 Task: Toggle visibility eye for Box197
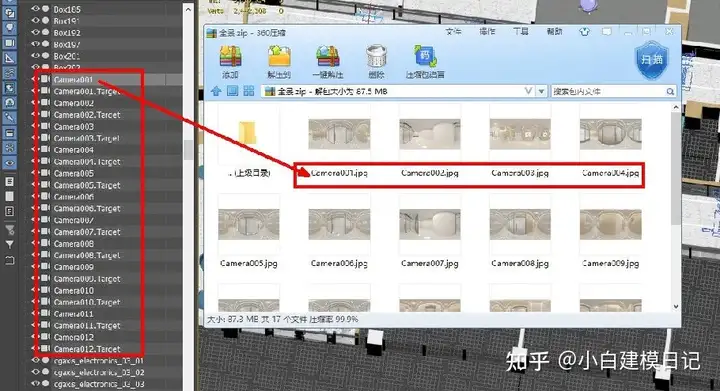click(x=35, y=44)
